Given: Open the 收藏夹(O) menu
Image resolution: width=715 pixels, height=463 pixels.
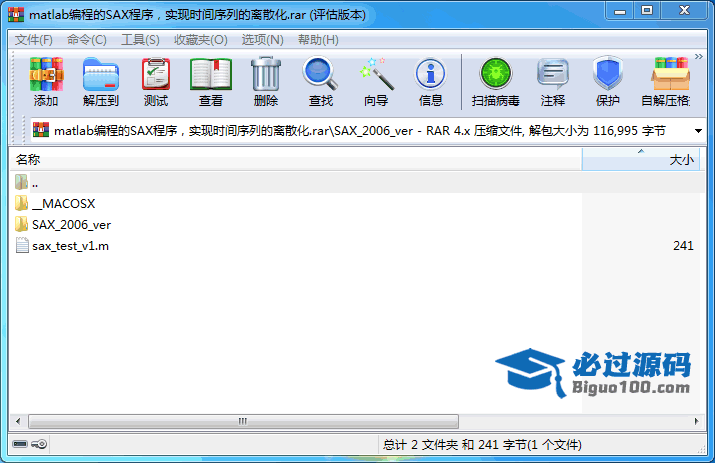Looking at the screenshot, I should tap(201, 40).
